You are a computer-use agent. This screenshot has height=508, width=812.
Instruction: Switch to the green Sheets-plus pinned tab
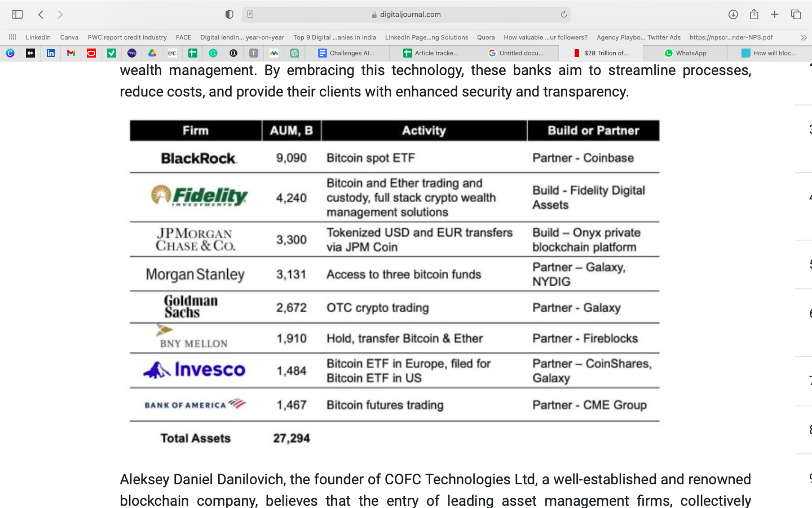pyautogui.click(x=193, y=53)
